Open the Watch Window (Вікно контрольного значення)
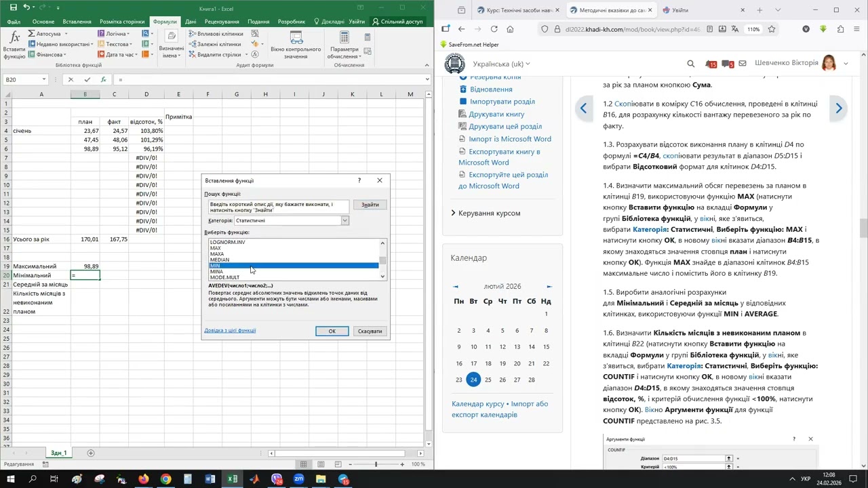Viewport: 868px width, 488px height. coord(296,45)
